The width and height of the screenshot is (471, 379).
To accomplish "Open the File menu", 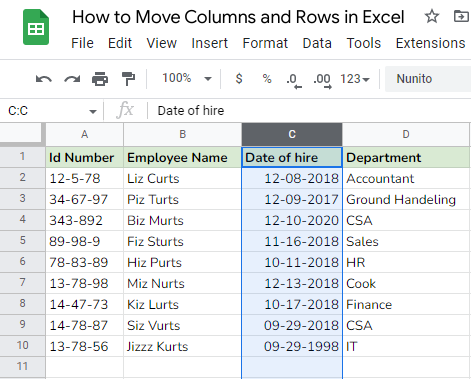I will (x=82, y=43).
